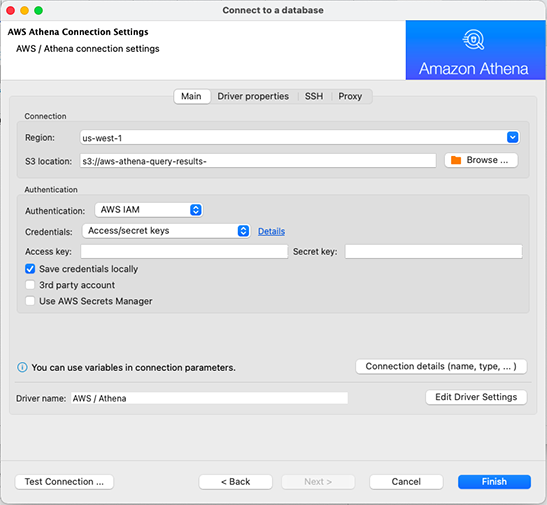Click the S3 location text field

point(258,161)
